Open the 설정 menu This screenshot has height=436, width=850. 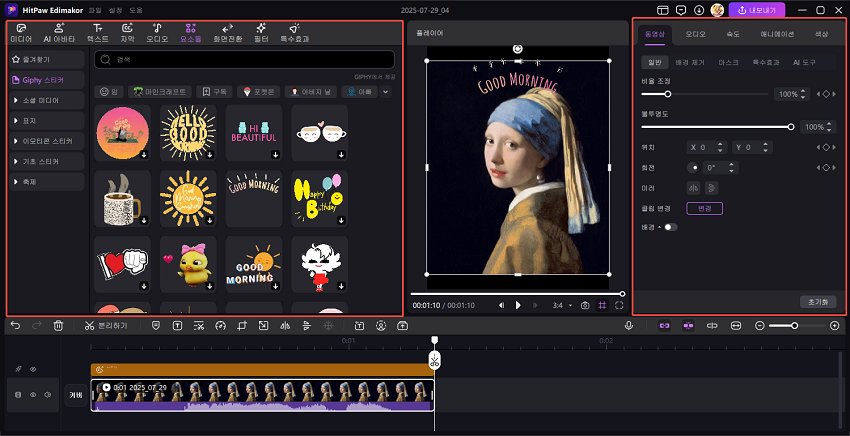tap(115, 10)
